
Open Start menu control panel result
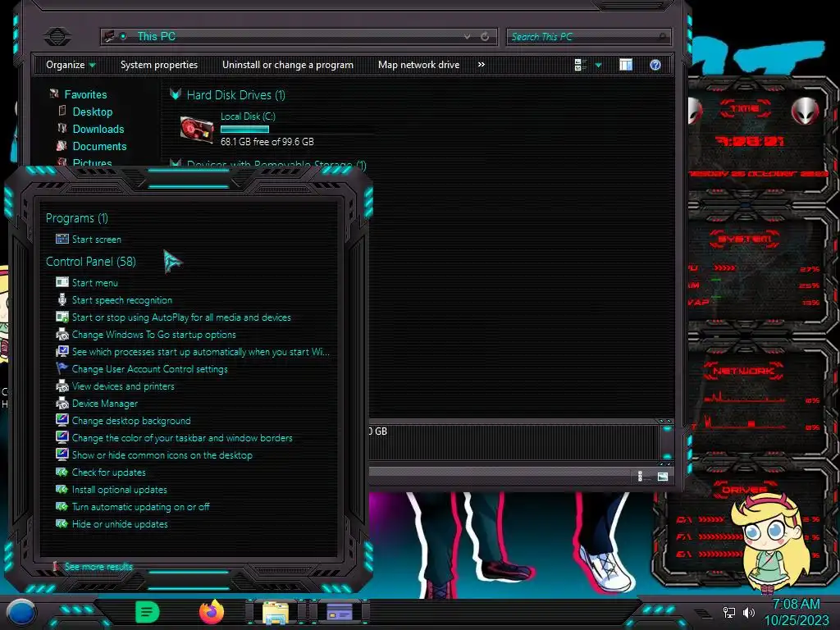coord(95,282)
